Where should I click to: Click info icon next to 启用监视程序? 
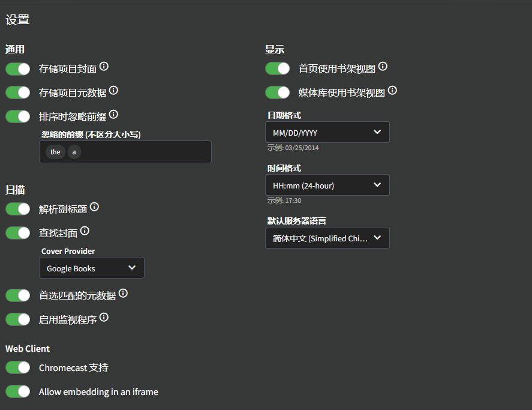tap(104, 318)
